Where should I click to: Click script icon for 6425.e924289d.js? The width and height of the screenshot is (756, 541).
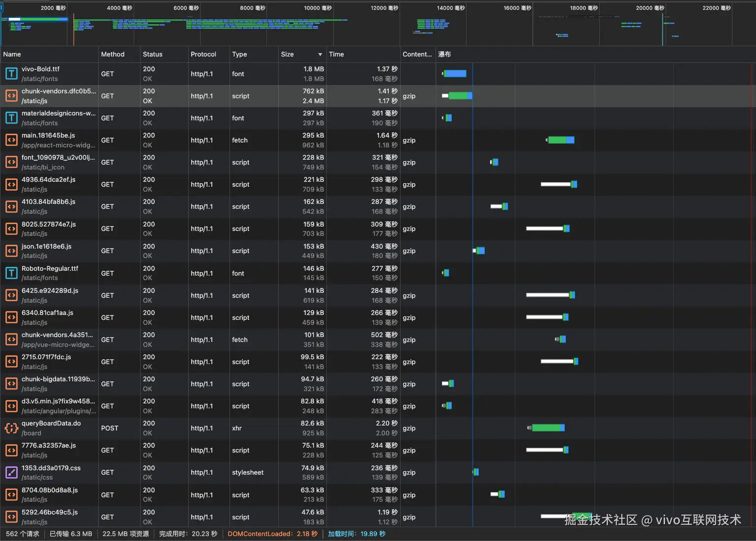point(11,295)
